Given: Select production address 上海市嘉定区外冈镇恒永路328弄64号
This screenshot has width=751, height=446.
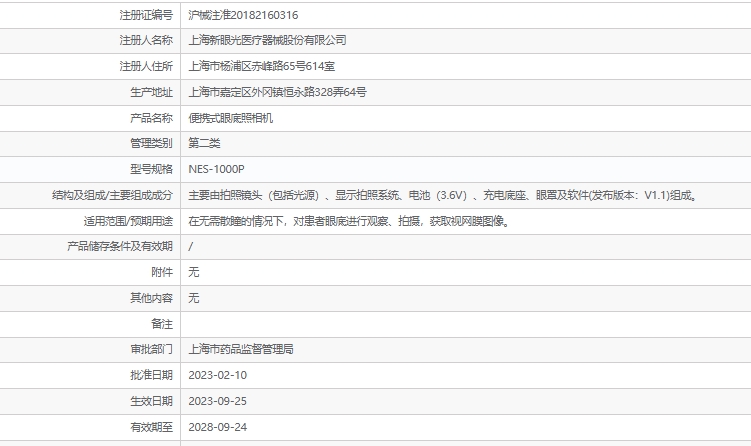Looking at the screenshot, I should [x=277, y=92].
